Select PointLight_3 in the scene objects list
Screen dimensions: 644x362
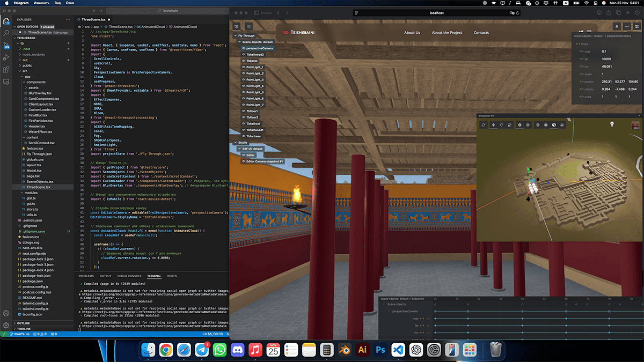pyautogui.click(x=255, y=79)
